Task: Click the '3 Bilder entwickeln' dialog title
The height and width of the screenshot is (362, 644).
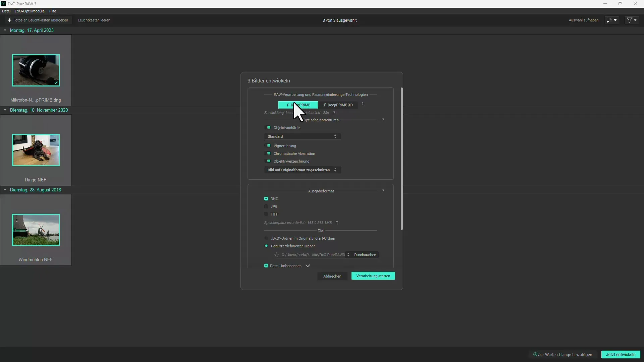Action: pos(269,81)
